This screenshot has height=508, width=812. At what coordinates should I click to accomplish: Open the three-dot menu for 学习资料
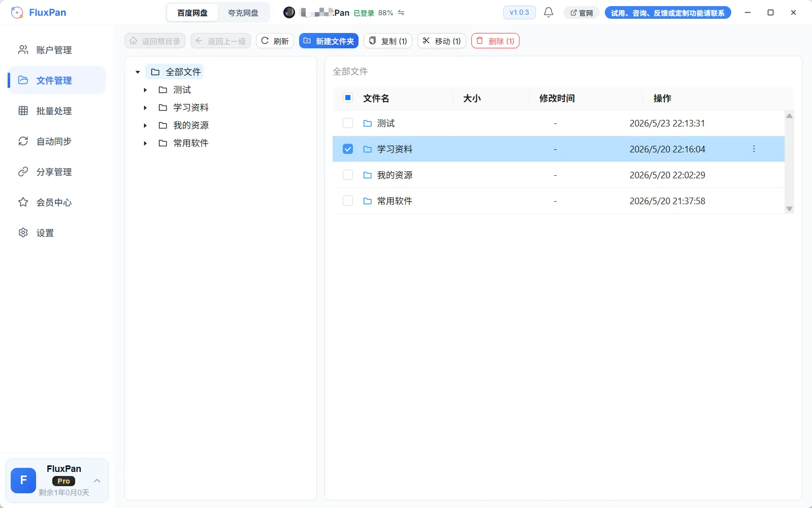754,149
